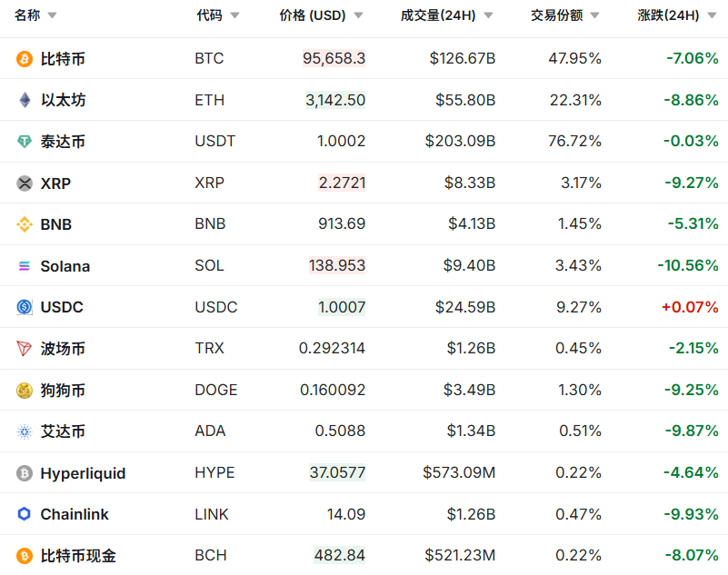
Task: Sort by 涨跌(24H) column header
Action: pyautogui.click(x=668, y=15)
